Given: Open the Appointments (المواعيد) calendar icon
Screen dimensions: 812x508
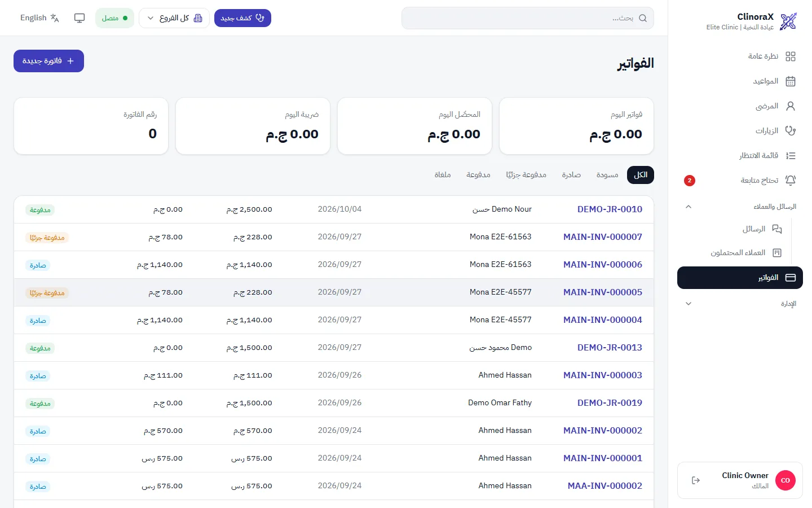Looking at the screenshot, I should pos(790,81).
